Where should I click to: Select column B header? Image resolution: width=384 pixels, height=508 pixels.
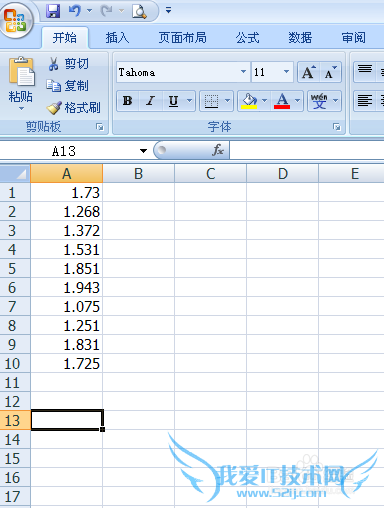[x=139, y=173]
